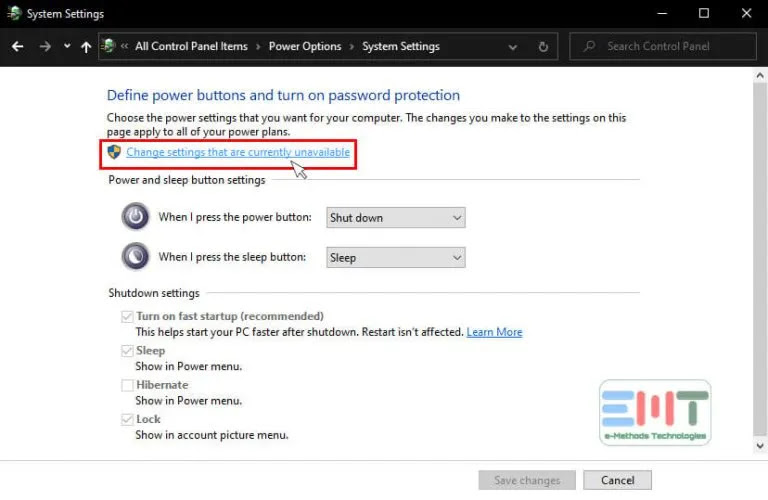Click the breadcrumb chevron before Power Options
This screenshot has width=768, height=500.
tap(258, 47)
